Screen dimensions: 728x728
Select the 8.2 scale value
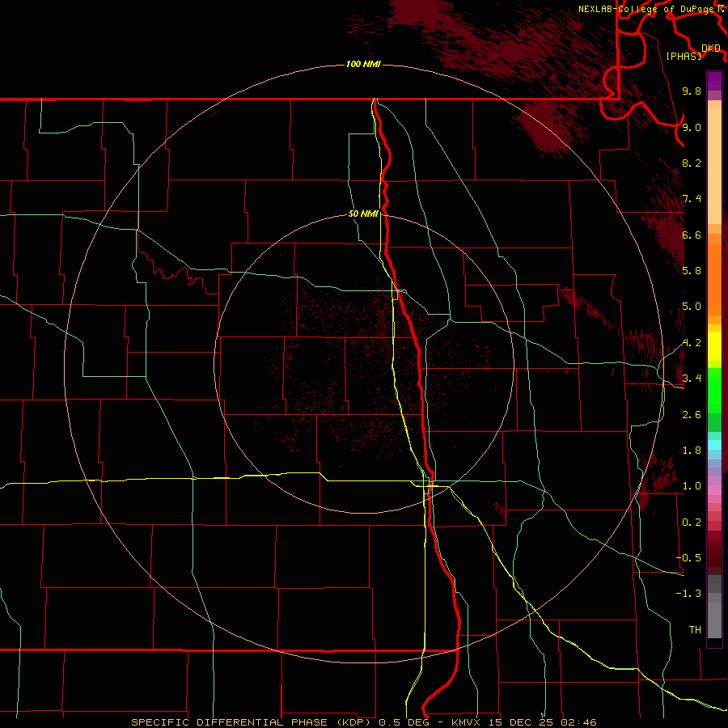(692, 163)
